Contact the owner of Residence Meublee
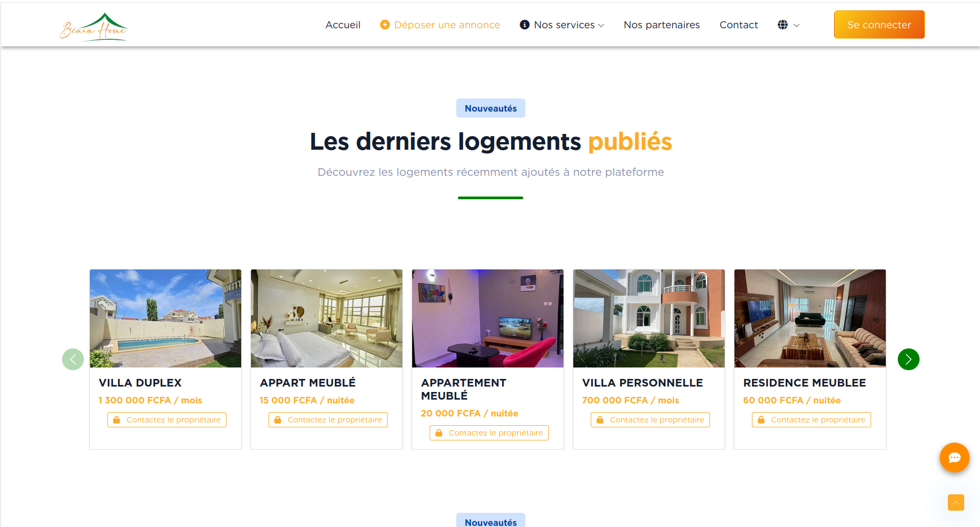Screen dimensions: 980x527 point(811,420)
